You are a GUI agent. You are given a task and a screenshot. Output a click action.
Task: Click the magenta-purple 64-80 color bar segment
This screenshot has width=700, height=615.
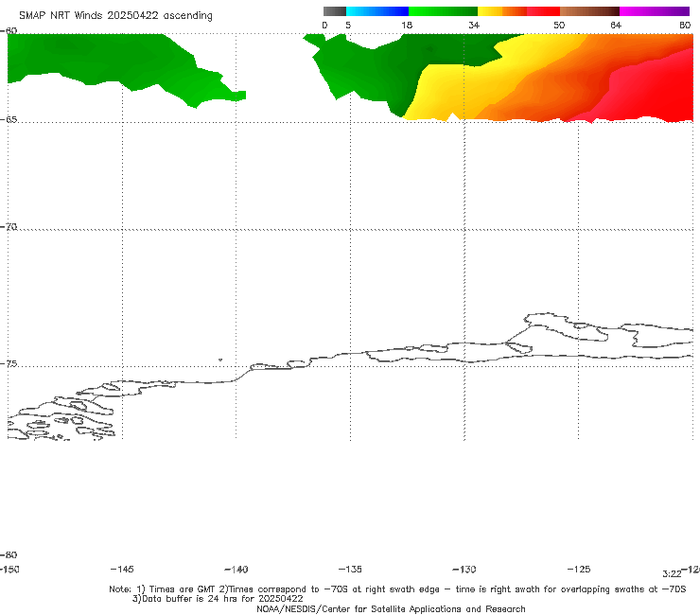(x=655, y=11)
